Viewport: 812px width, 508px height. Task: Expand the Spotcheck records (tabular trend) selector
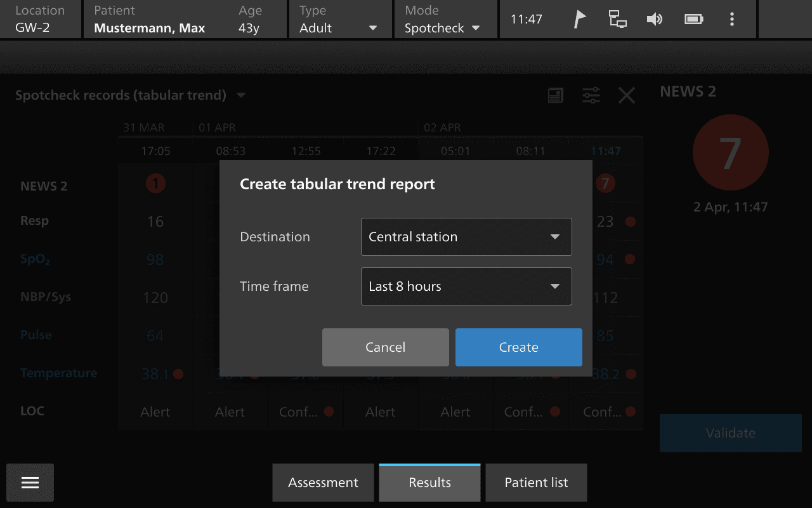pyautogui.click(x=131, y=95)
